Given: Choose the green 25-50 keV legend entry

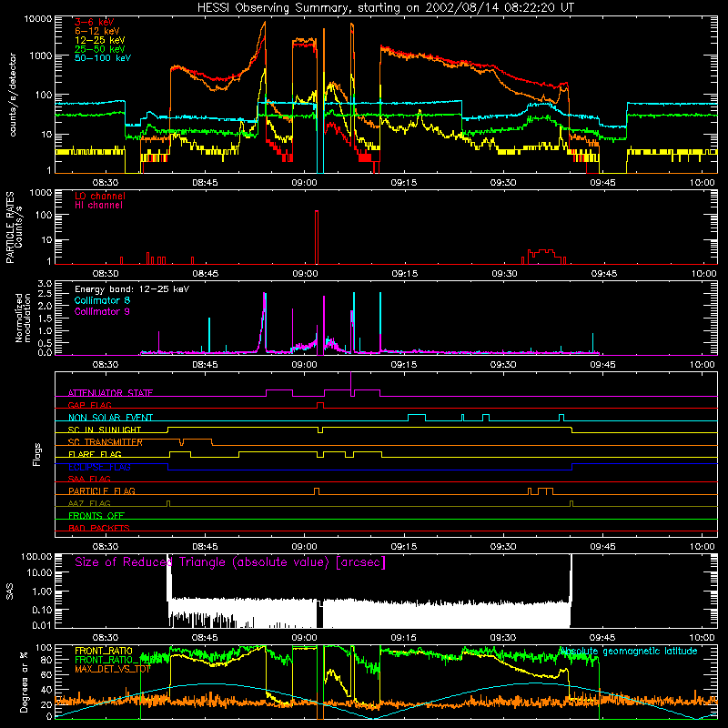Looking at the screenshot, I should (x=99, y=49).
